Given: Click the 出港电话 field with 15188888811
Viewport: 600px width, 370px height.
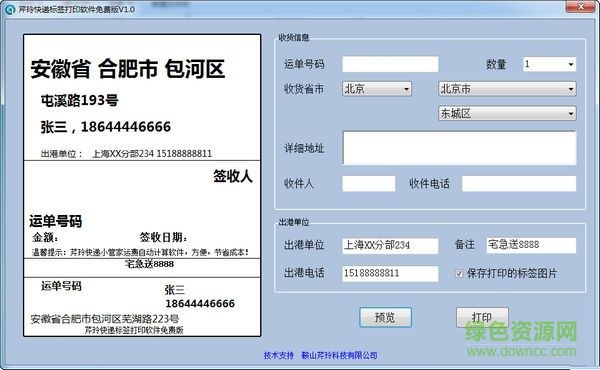Looking at the screenshot, I should point(390,274).
